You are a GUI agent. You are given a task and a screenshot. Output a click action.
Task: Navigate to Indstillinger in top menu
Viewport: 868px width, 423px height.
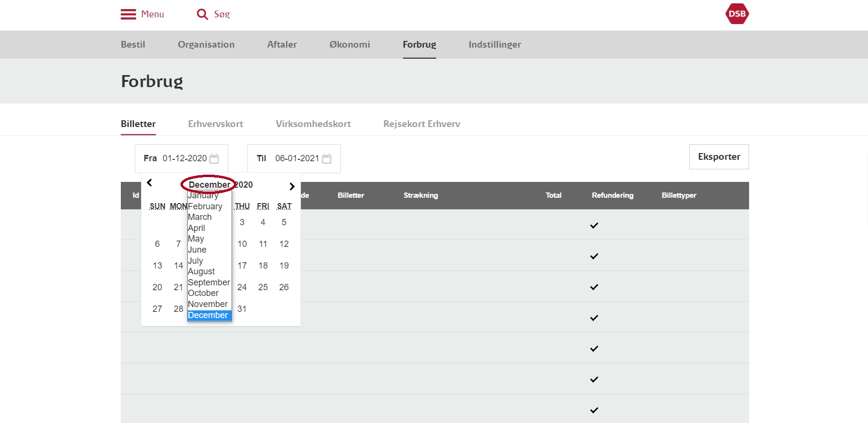pyautogui.click(x=494, y=44)
